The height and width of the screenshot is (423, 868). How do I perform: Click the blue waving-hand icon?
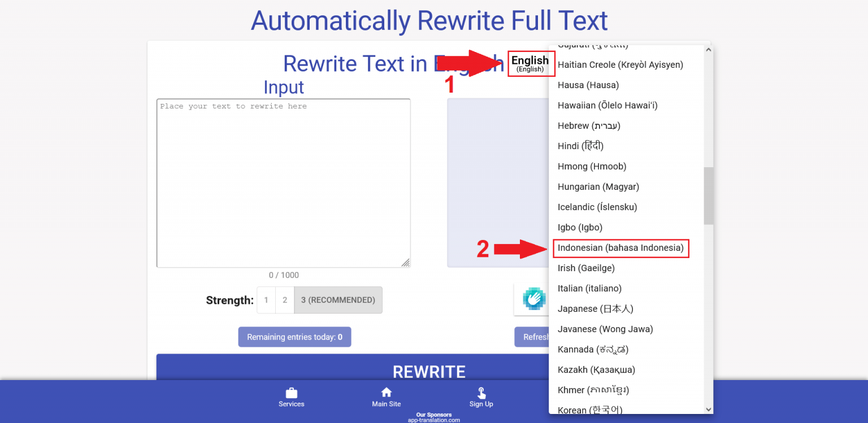[535, 299]
